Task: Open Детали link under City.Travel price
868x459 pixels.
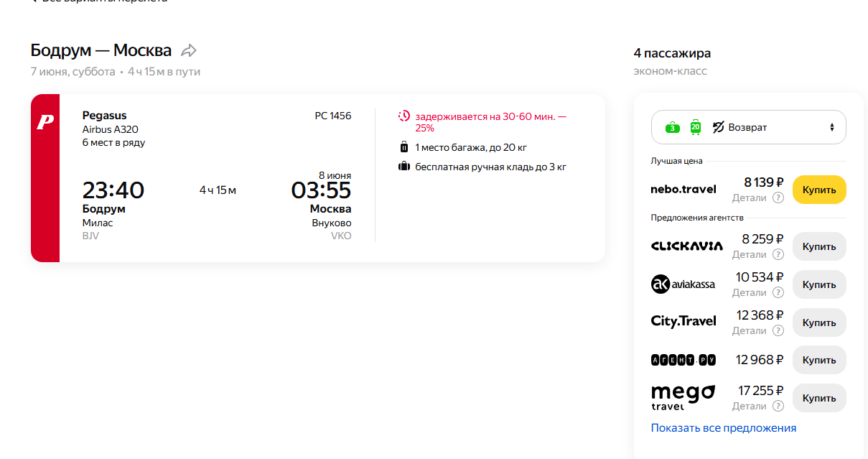Action: pyautogui.click(x=750, y=330)
